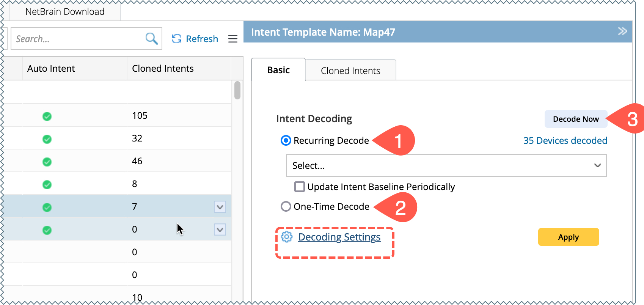The height and width of the screenshot is (305, 644).
Task: Select the Recurring Decode radio button
Action: [x=286, y=140]
